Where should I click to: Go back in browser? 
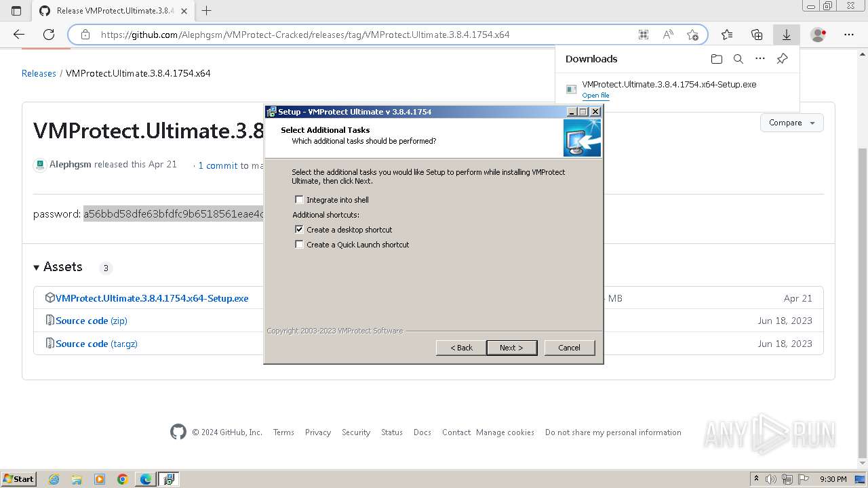(19, 35)
